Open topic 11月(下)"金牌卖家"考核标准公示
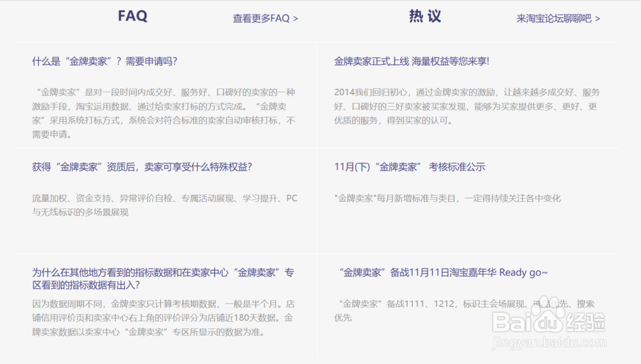The image size is (641, 364). pyautogui.click(x=410, y=167)
